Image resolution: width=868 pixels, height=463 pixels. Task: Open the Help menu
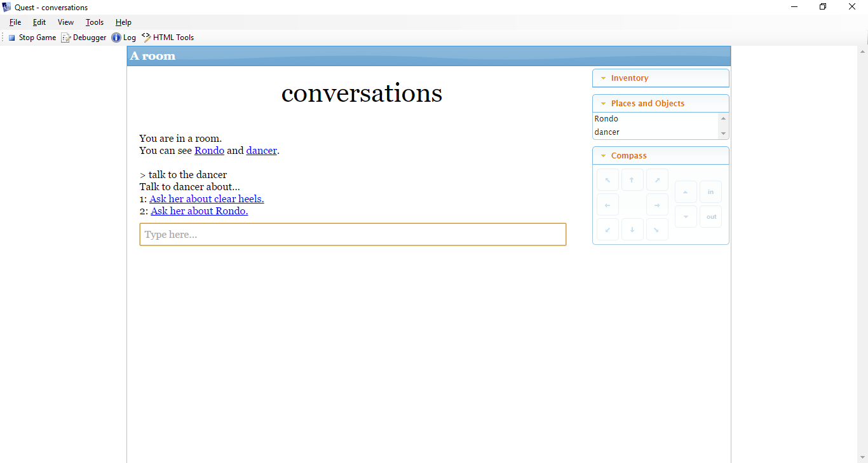pos(123,22)
